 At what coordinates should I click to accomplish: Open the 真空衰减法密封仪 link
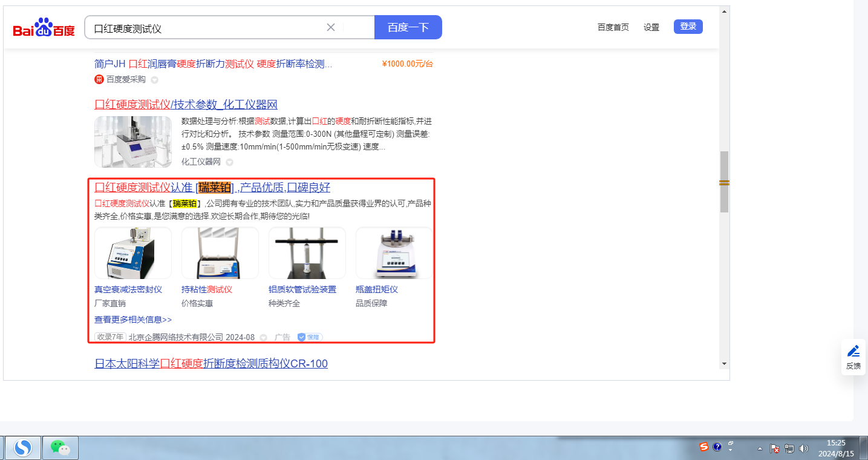pyautogui.click(x=128, y=289)
